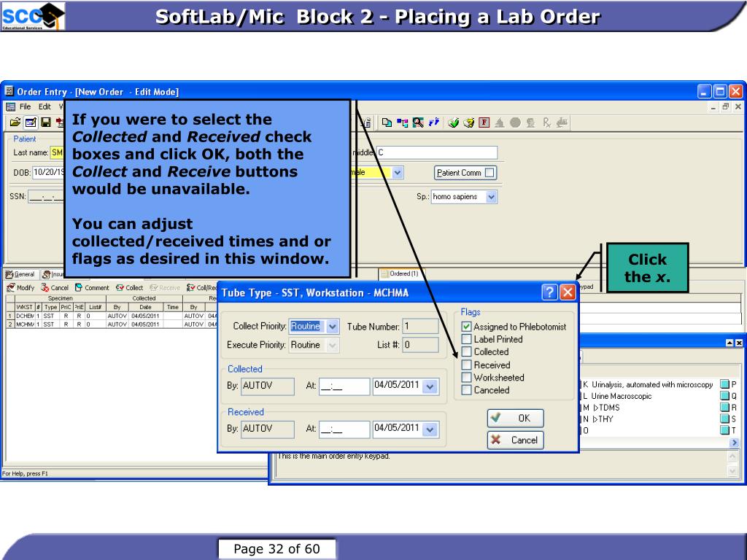
Task: Click the Received At time field
Action: coord(344,429)
